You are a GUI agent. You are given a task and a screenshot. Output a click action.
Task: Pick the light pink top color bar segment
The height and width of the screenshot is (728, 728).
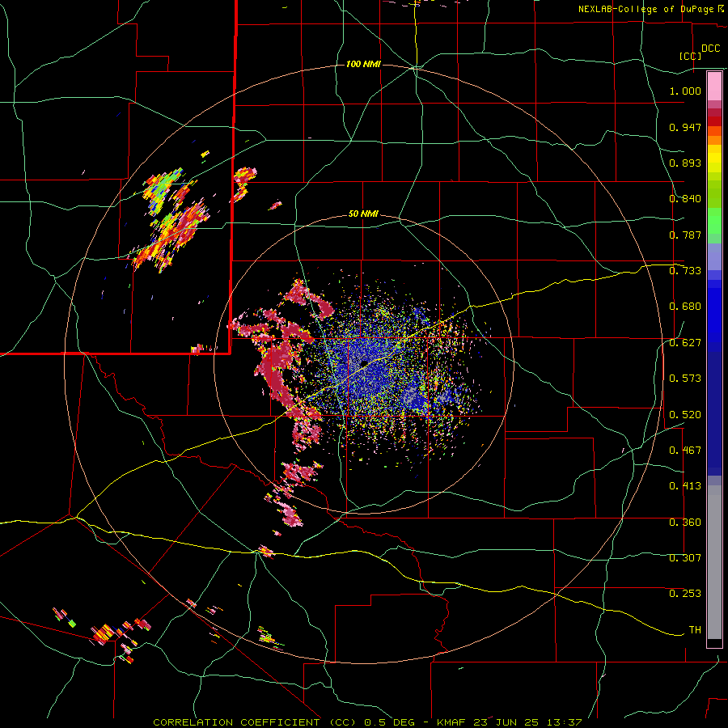[714, 87]
